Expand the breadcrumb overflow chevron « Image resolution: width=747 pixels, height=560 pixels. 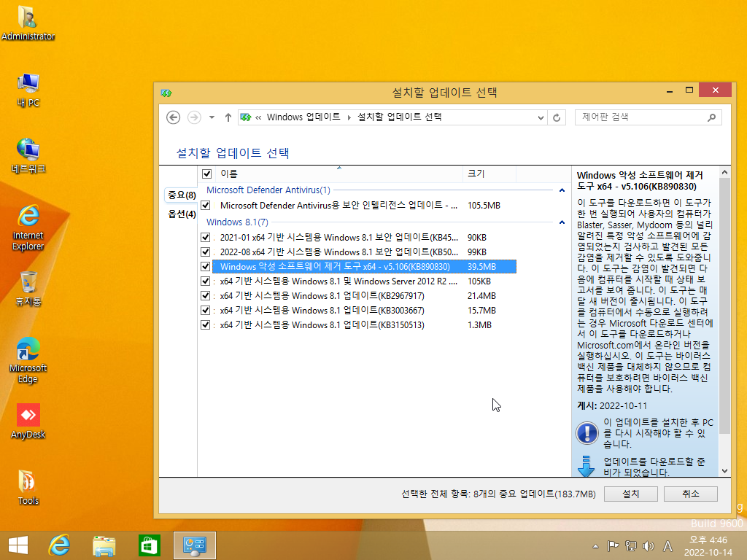258,117
